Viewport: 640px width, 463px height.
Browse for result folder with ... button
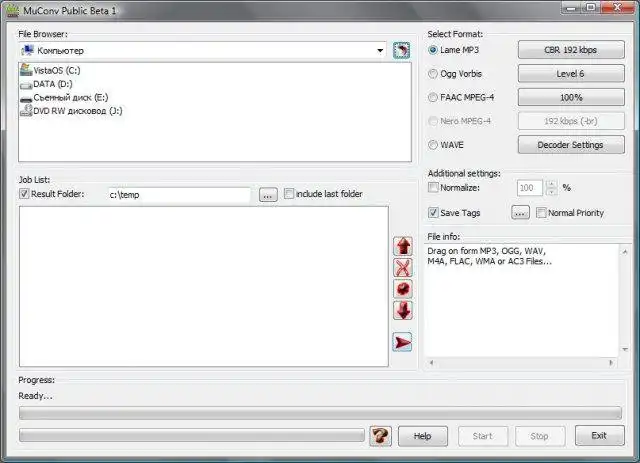(x=268, y=195)
